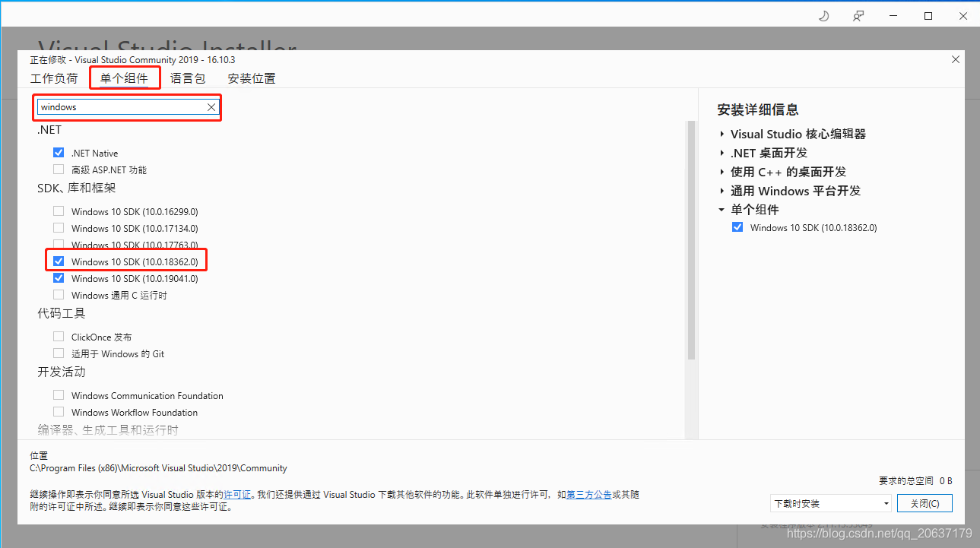Clear the search box with X icon
Viewport: 980px width, 548px height.
[211, 107]
